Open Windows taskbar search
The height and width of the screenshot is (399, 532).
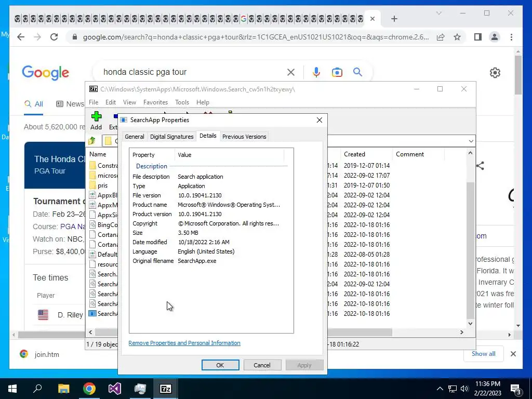pos(37,389)
